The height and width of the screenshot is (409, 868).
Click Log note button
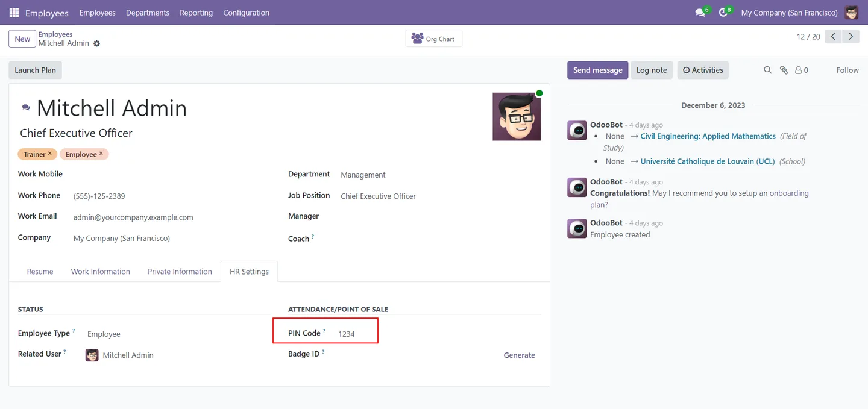(x=652, y=70)
